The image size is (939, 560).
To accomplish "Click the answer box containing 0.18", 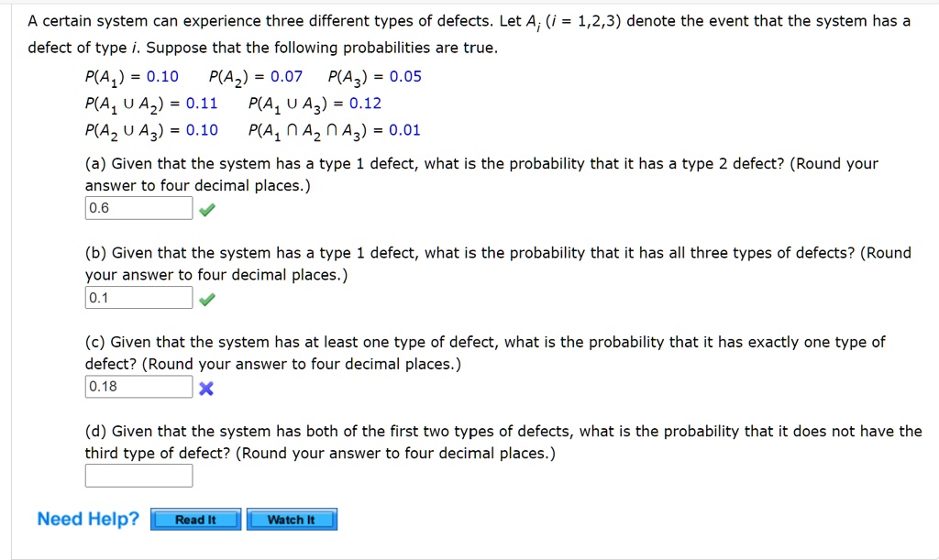I will (x=138, y=386).
